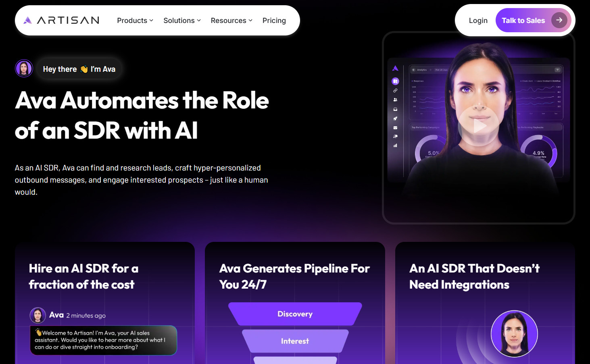Image resolution: width=590 pixels, height=364 pixels.
Task: Click the rocket icon in dashboard sidebar
Action: [x=395, y=119]
